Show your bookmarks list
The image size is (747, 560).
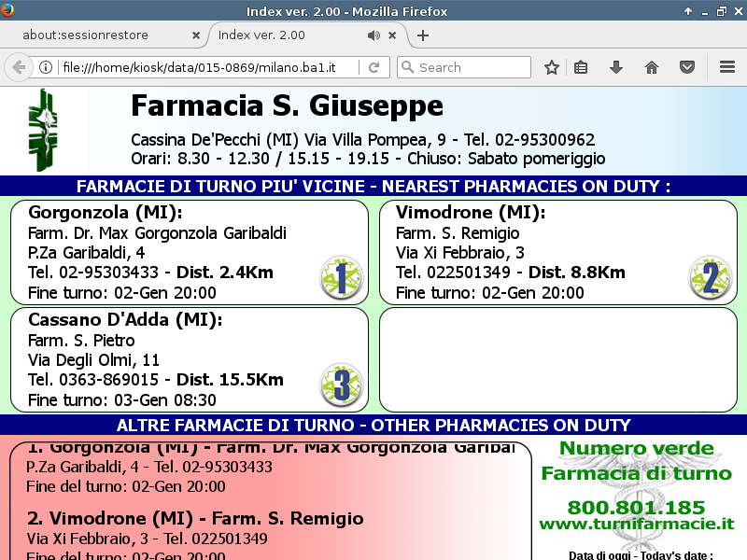click(581, 67)
